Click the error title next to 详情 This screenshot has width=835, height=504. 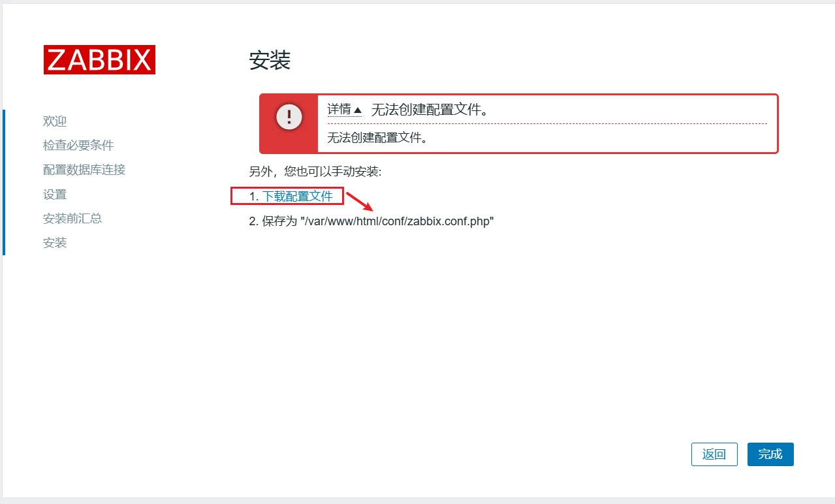click(430, 110)
